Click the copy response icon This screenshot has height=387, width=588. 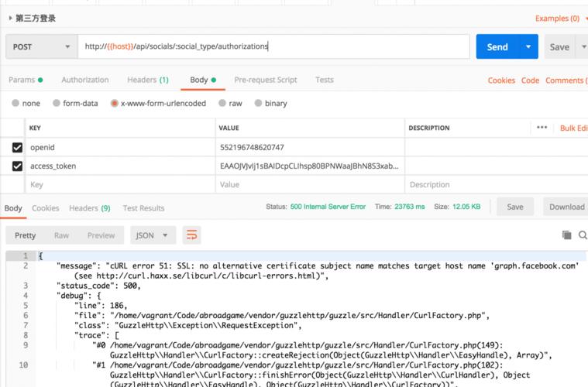click(x=566, y=235)
